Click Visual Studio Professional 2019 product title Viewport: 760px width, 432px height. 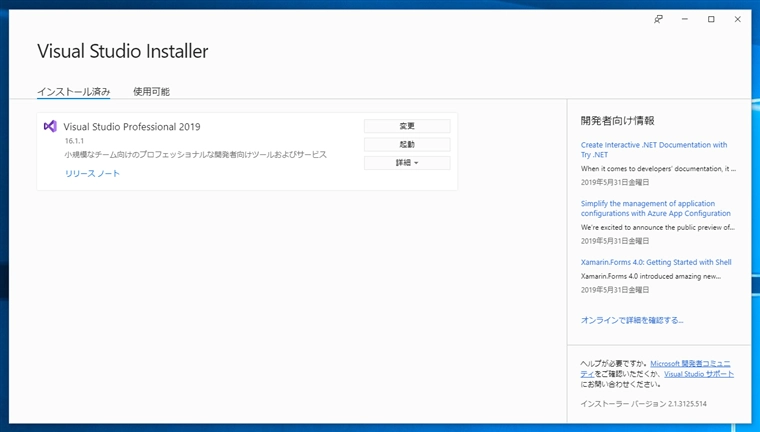click(132, 127)
